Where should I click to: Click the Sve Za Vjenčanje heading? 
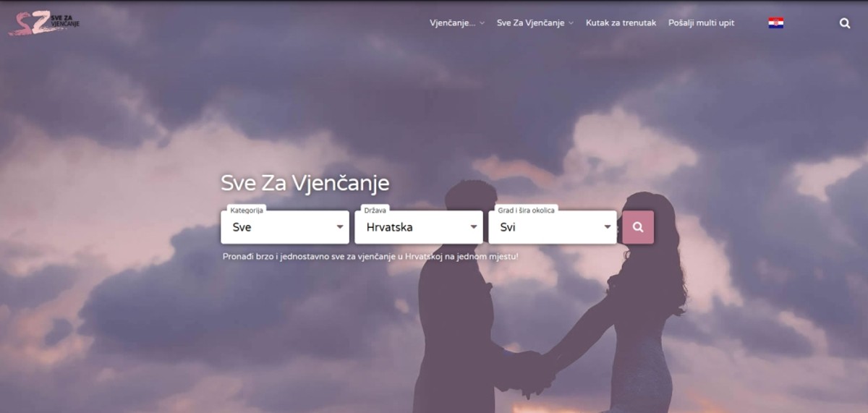click(305, 183)
